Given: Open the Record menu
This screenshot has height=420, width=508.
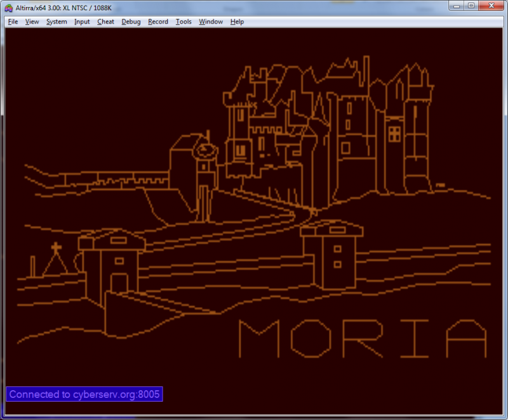Looking at the screenshot, I should pyautogui.click(x=158, y=22).
